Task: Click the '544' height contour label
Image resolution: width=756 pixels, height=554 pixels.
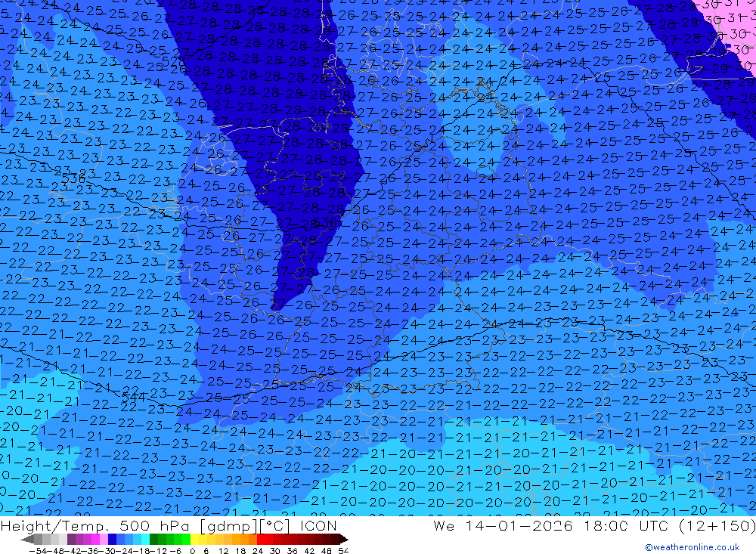Action: click(x=134, y=397)
